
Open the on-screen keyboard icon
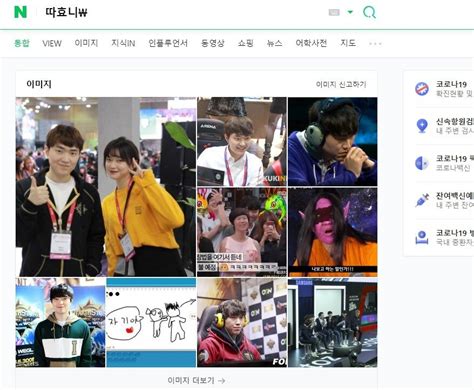[x=334, y=12]
